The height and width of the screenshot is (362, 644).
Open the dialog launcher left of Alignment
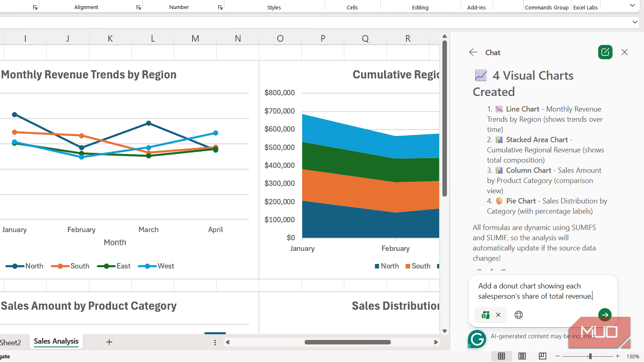35,7
